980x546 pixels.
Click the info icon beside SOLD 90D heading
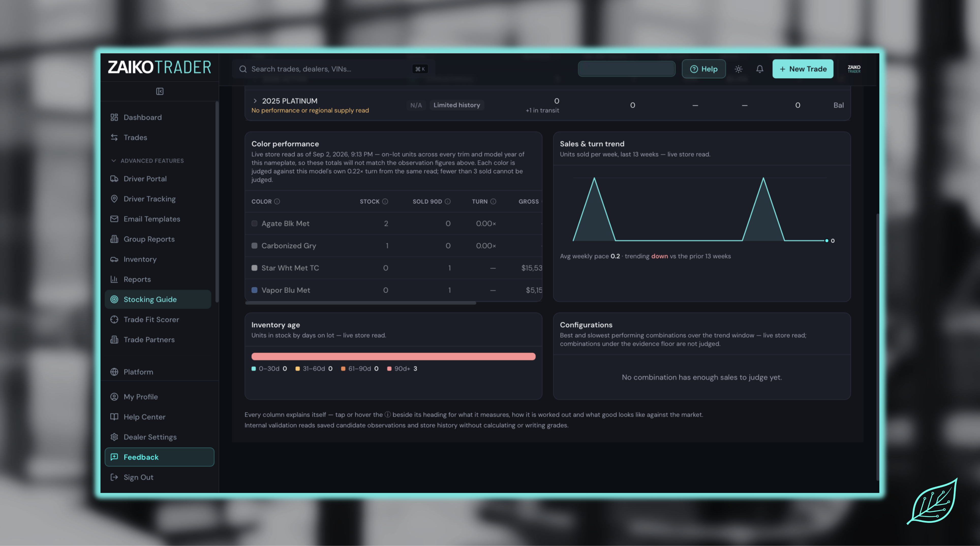click(448, 202)
